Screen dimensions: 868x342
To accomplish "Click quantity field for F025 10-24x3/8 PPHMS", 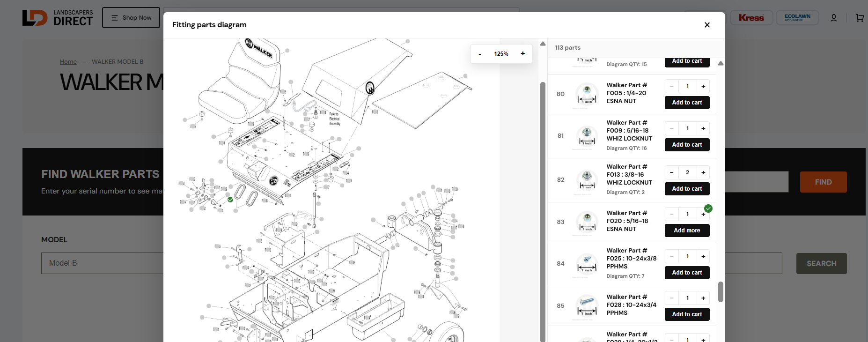I will tap(687, 256).
